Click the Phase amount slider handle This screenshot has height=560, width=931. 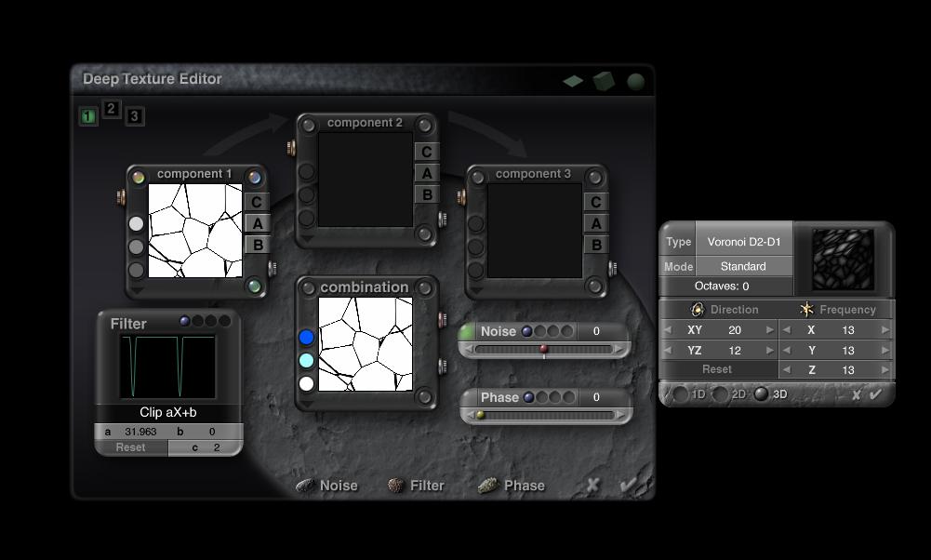click(480, 415)
